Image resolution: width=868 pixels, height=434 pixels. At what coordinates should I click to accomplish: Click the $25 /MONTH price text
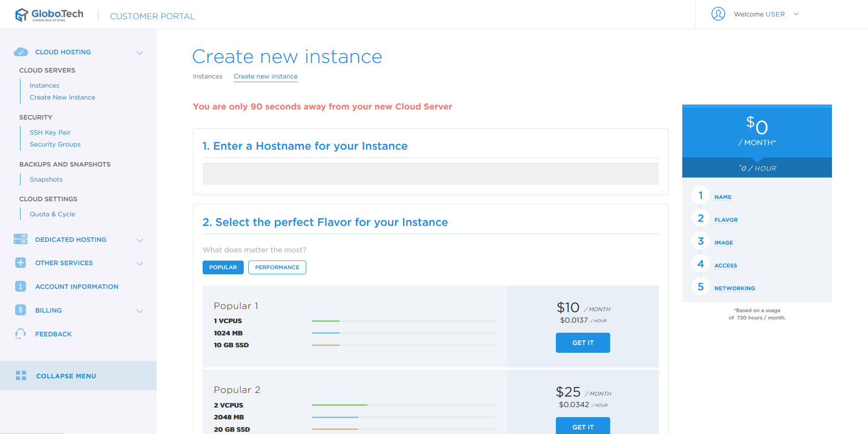coord(583,392)
